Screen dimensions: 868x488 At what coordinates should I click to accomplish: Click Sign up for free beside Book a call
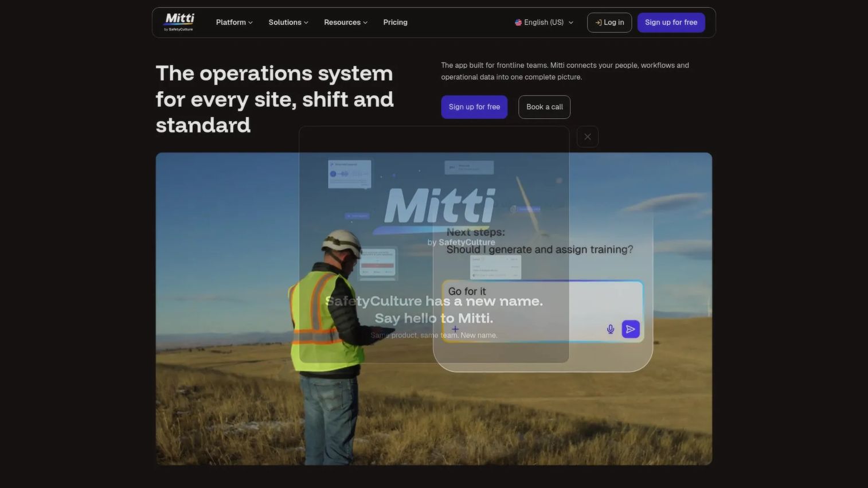pyautogui.click(x=474, y=107)
